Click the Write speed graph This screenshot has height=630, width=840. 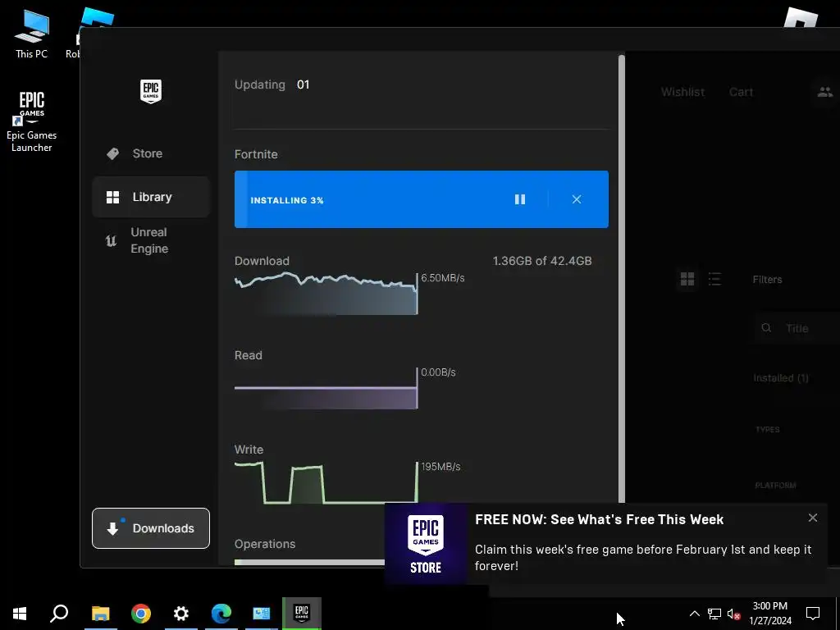[x=326, y=482]
